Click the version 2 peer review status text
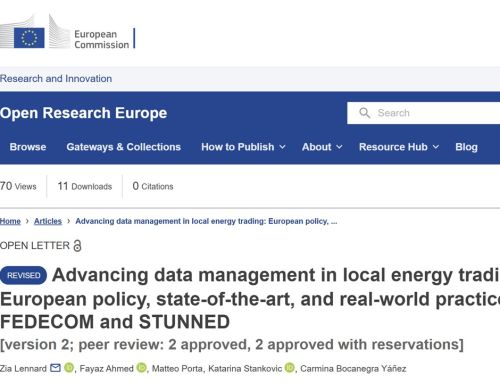 232,345
